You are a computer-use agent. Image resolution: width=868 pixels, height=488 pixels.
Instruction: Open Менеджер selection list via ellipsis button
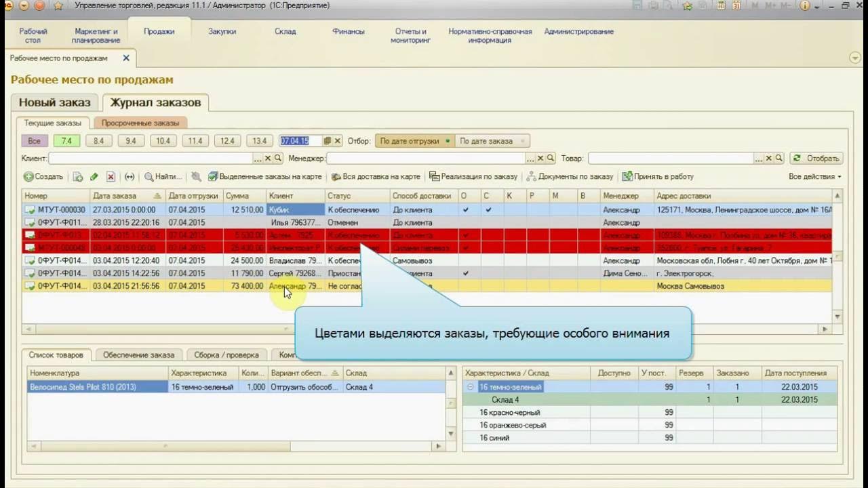point(530,158)
